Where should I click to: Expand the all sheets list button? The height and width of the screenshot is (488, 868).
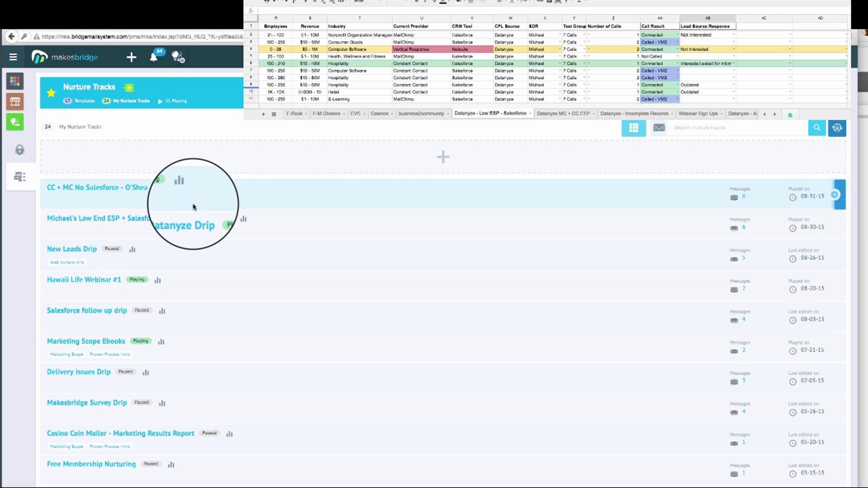[x=274, y=114]
